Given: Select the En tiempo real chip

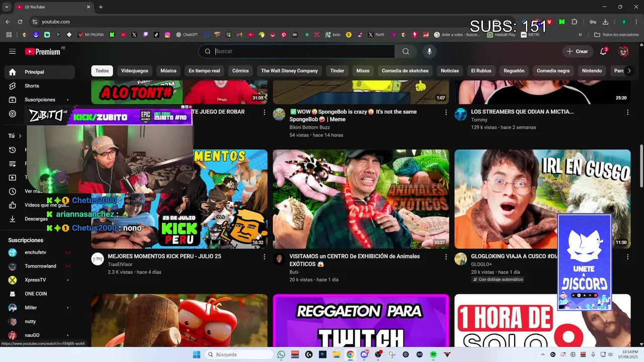Looking at the screenshot, I should point(204,71).
